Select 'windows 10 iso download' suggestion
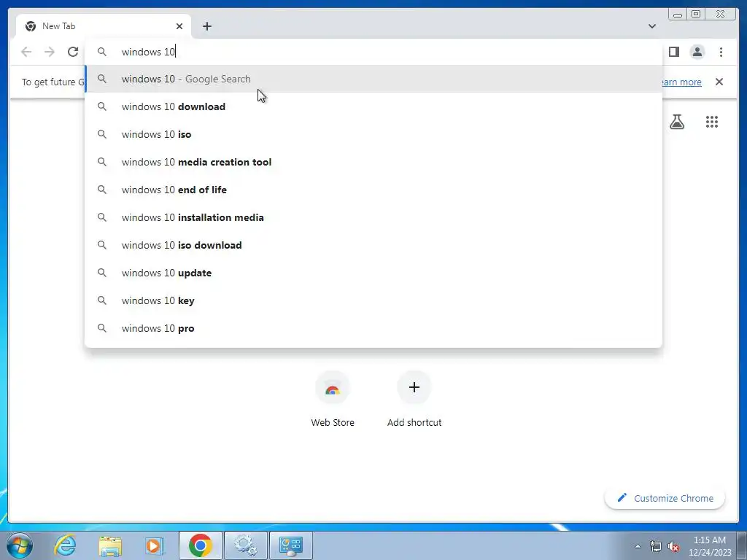 coord(373,245)
